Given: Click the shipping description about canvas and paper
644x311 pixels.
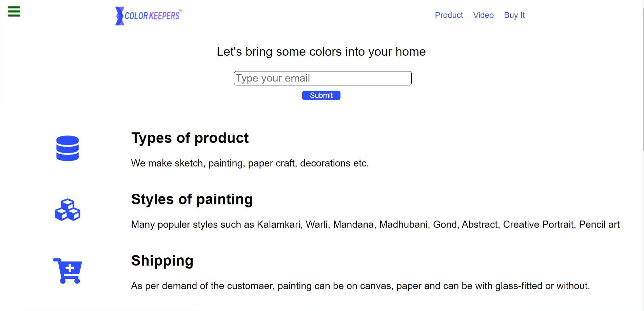Looking at the screenshot, I should pos(360,286).
